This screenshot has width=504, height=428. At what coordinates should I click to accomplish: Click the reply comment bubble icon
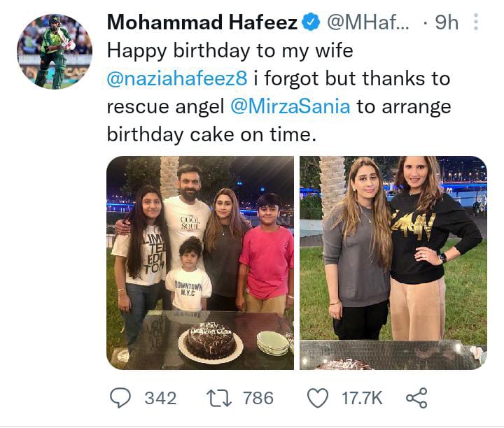click(x=120, y=398)
